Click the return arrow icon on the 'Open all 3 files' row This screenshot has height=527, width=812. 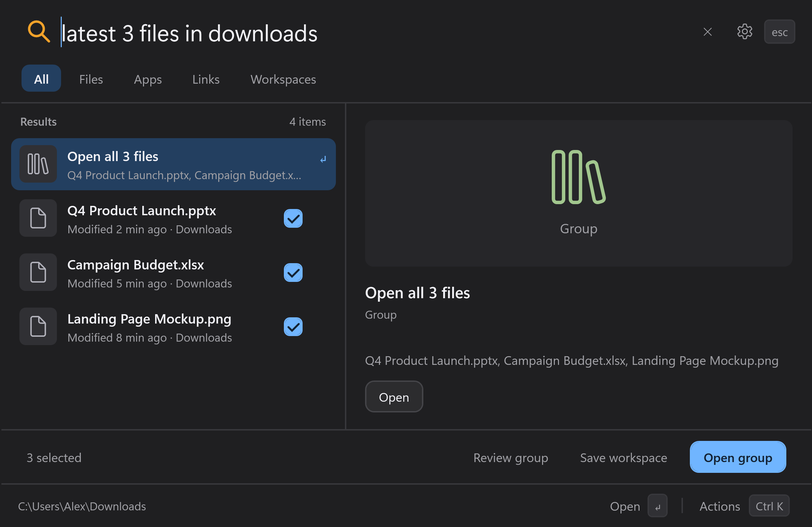pyautogui.click(x=323, y=159)
